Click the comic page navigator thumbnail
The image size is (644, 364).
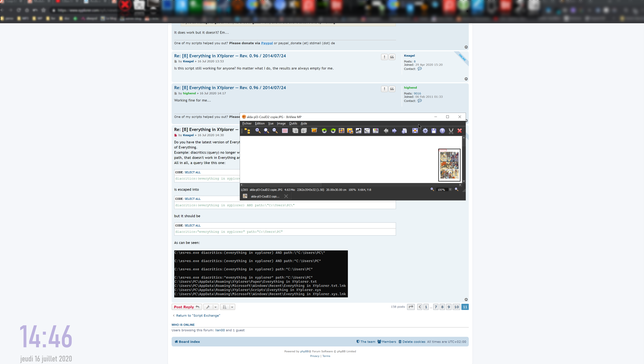(449, 165)
